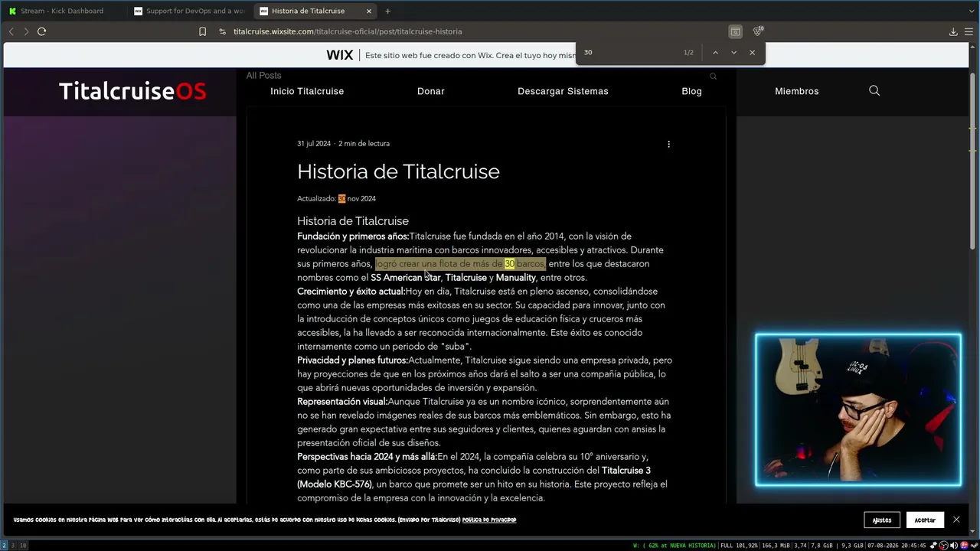Open the Descargar Sistemas menu item
The image size is (980, 551).
point(563,91)
